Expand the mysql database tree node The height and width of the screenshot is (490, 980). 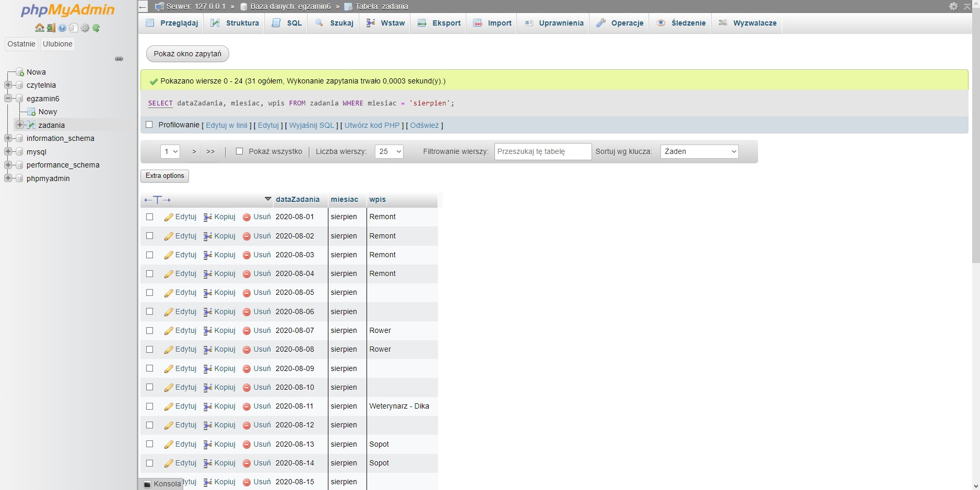[x=8, y=152]
